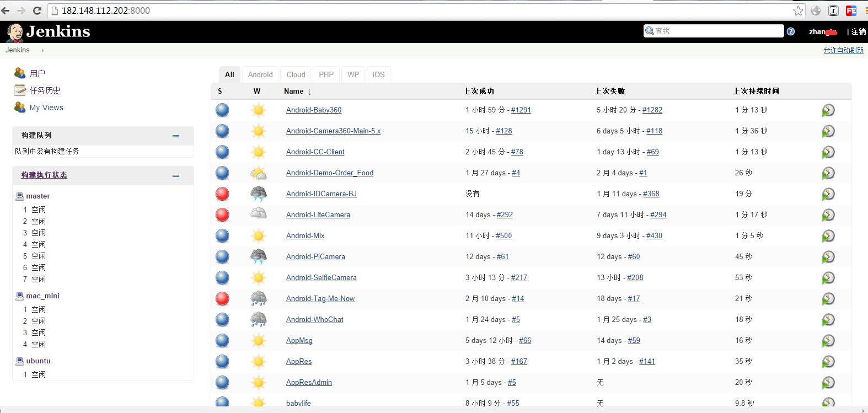Open build #1291 of Android-Baby360
Image resolution: width=868 pixels, height=413 pixels.
(521, 110)
